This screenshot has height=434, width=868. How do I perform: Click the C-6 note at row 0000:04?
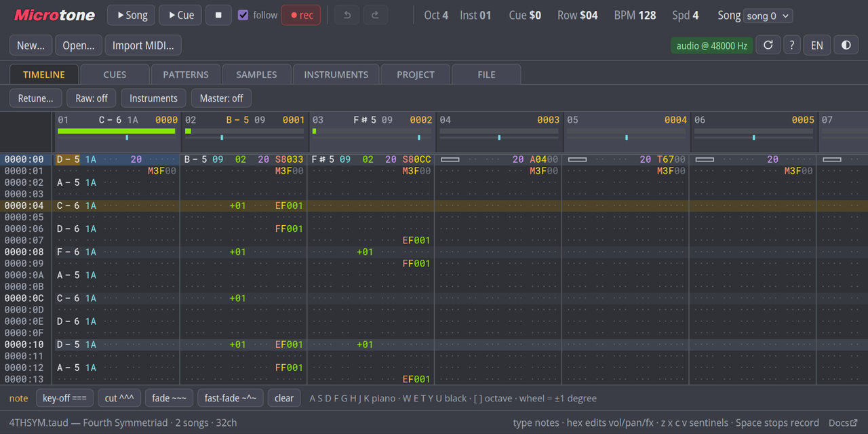[68, 205]
